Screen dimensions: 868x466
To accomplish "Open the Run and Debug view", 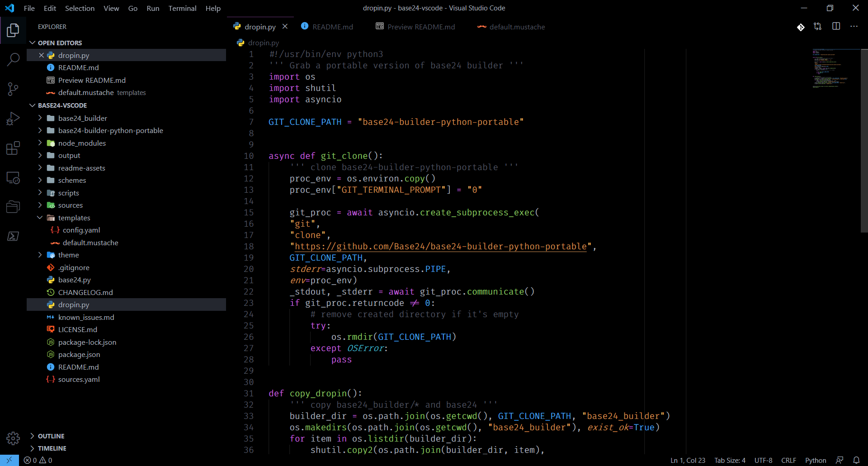I will (x=13, y=119).
